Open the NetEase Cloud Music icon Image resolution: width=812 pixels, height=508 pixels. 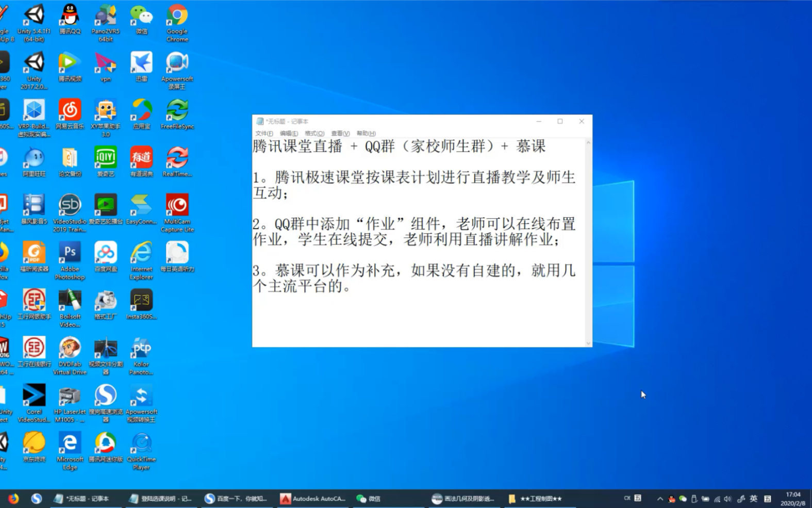click(x=70, y=114)
